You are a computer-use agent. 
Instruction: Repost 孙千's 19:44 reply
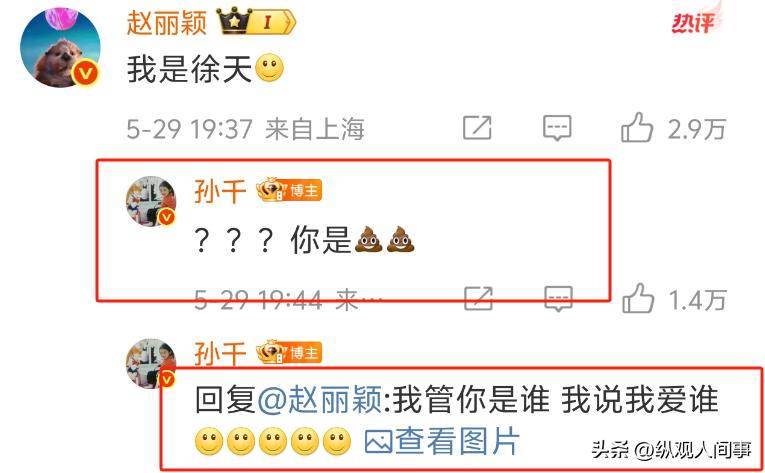coord(478,298)
